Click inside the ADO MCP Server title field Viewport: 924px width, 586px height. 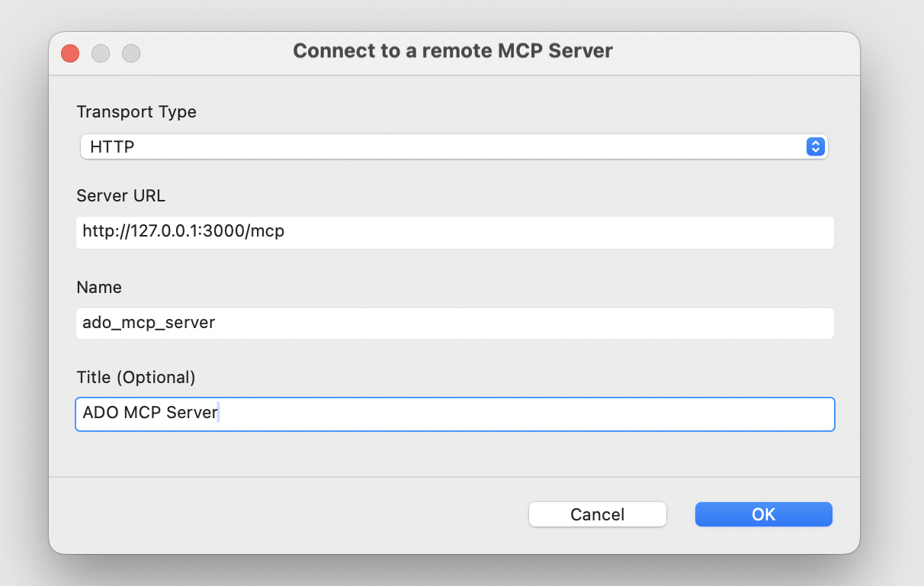pyautogui.click(x=453, y=414)
